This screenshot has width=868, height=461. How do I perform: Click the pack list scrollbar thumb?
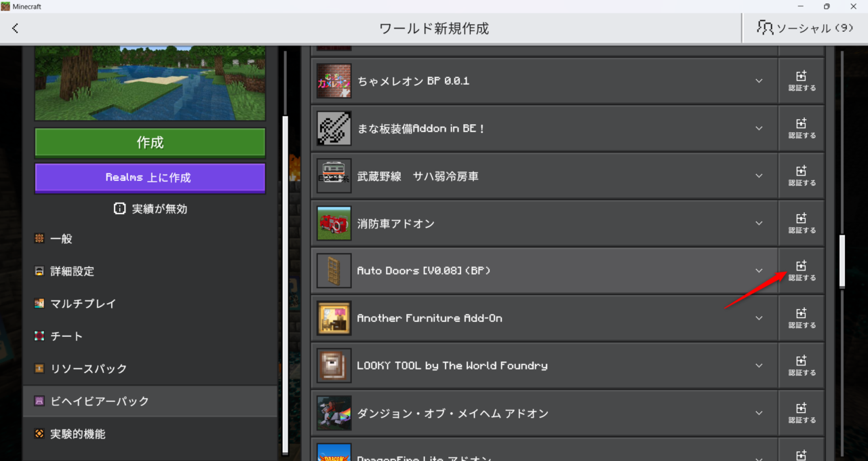(842, 261)
